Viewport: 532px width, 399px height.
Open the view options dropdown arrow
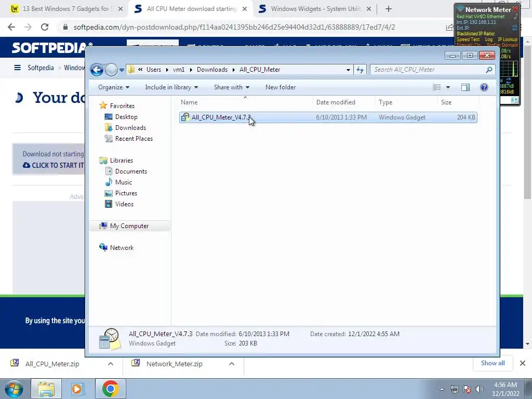448,87
